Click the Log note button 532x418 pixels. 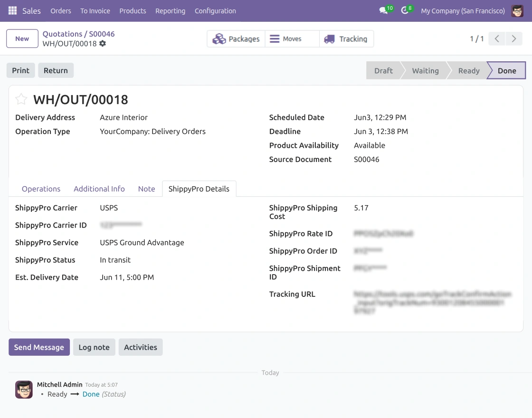(94, 347)
